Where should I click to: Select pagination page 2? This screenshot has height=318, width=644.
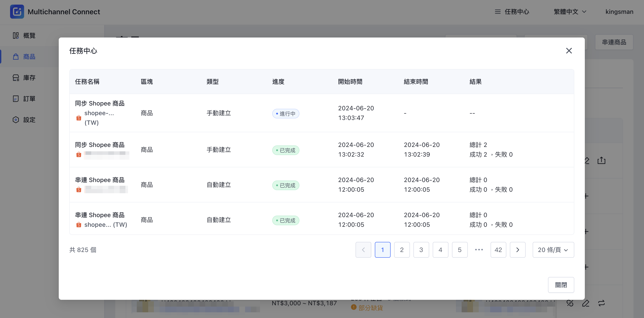(x=402, y=249)
